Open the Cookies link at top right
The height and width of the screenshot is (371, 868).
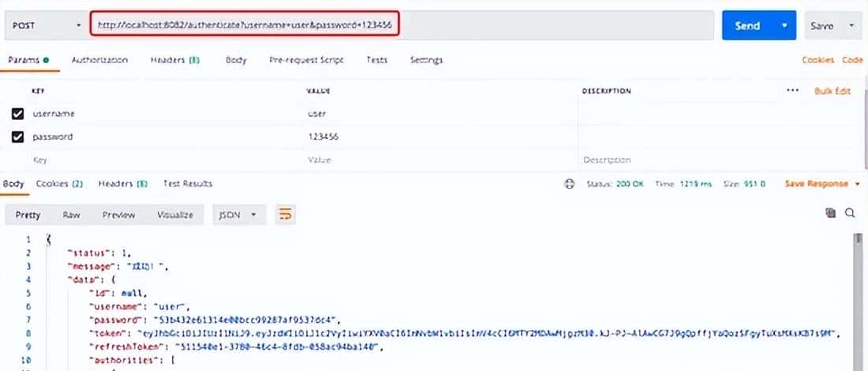click(x=817, y=60)
